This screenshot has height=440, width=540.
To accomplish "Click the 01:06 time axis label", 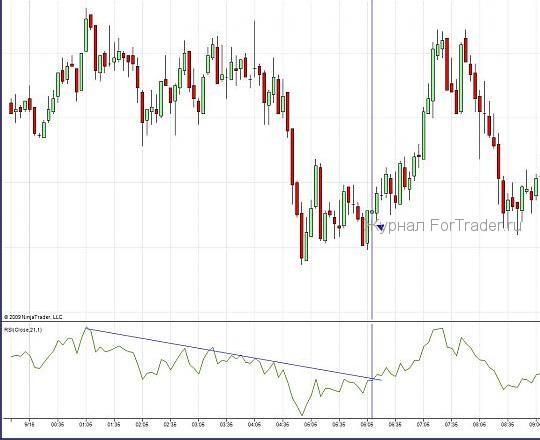I will (x=86, y=425).
